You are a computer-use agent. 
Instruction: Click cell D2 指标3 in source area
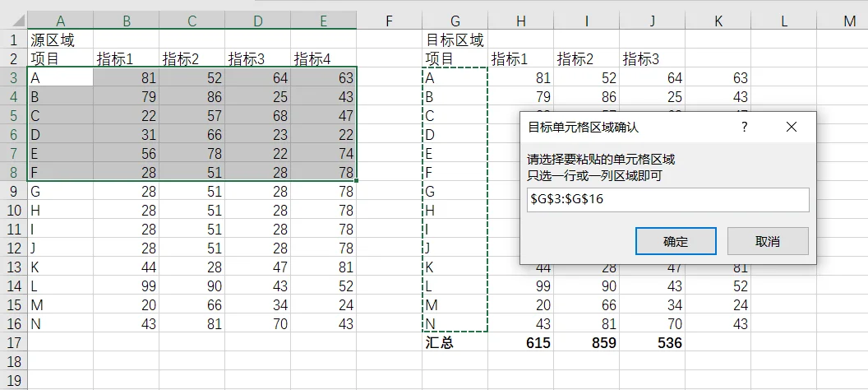258,58
